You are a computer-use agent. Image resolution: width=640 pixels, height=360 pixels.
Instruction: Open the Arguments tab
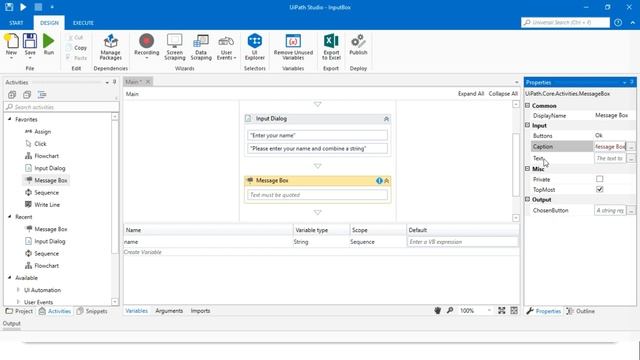(x=169, y=311)
